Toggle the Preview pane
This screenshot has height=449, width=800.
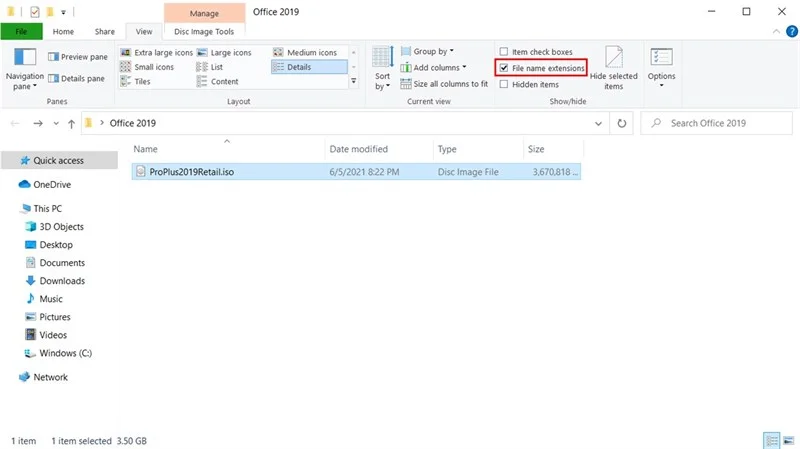[x=78, y=57]
